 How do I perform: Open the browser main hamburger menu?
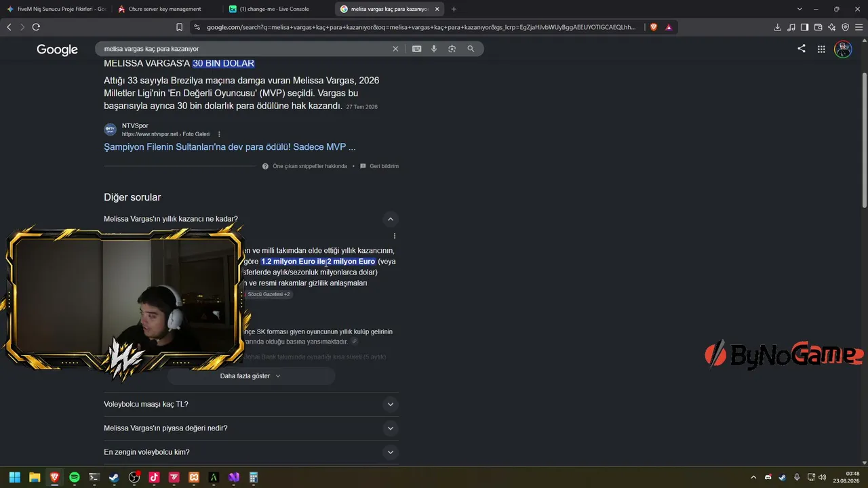click(x=859, y=27)
